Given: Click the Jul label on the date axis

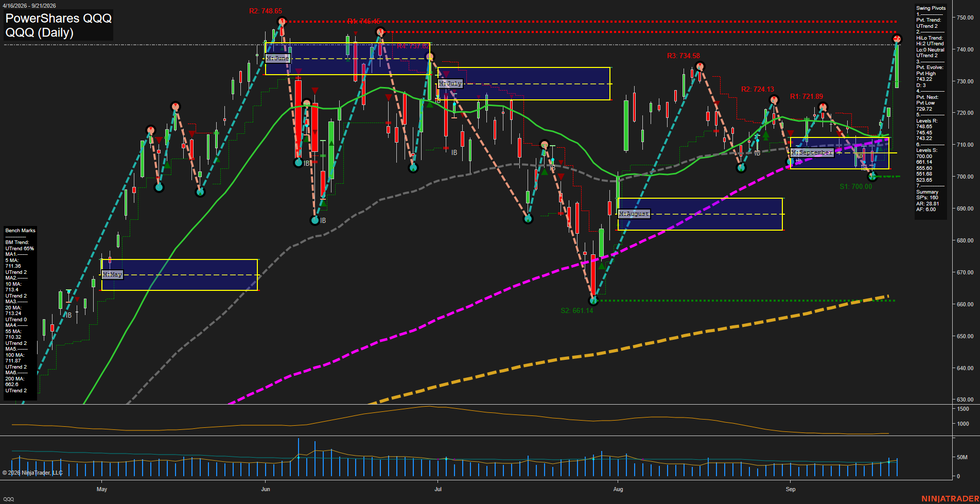Looking at the screenshot, I should pyautogui.click(x=438, y=489).
